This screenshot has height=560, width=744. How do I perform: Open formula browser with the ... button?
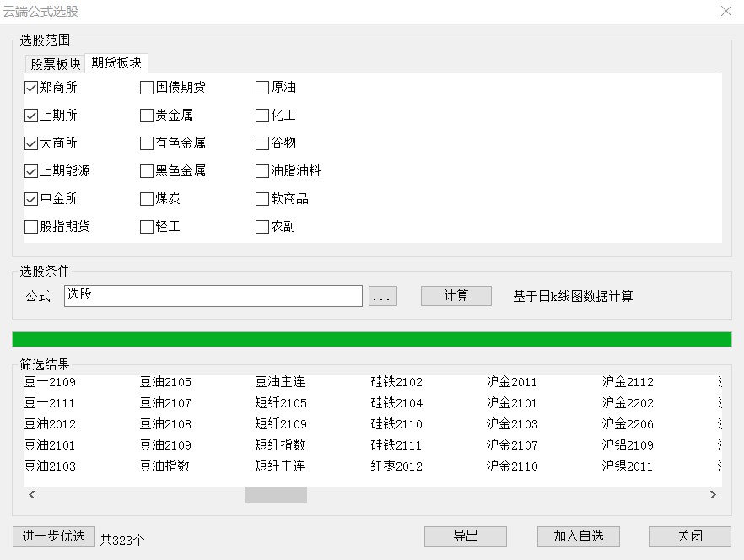tap(382, 296)
